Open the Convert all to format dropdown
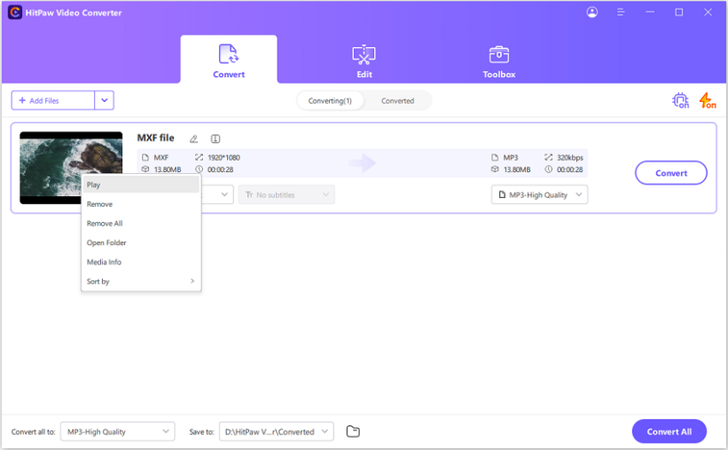 tap(117, 431)
